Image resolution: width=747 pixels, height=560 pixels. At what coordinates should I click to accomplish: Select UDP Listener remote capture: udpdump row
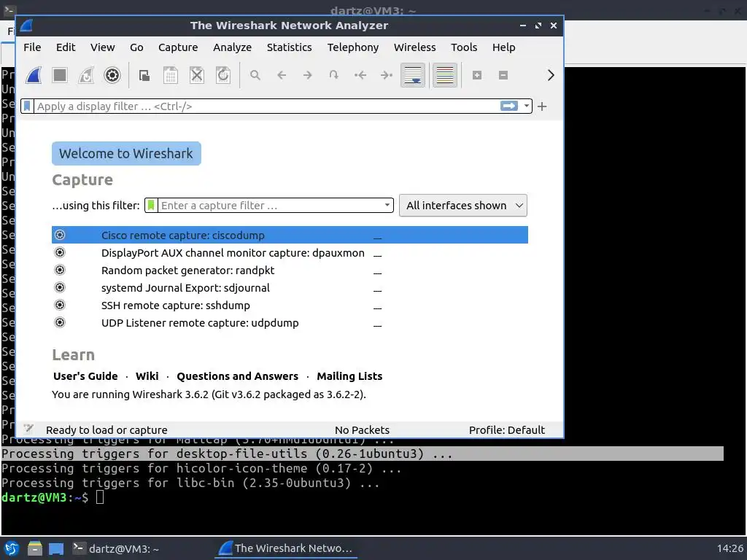click(290, 323)
